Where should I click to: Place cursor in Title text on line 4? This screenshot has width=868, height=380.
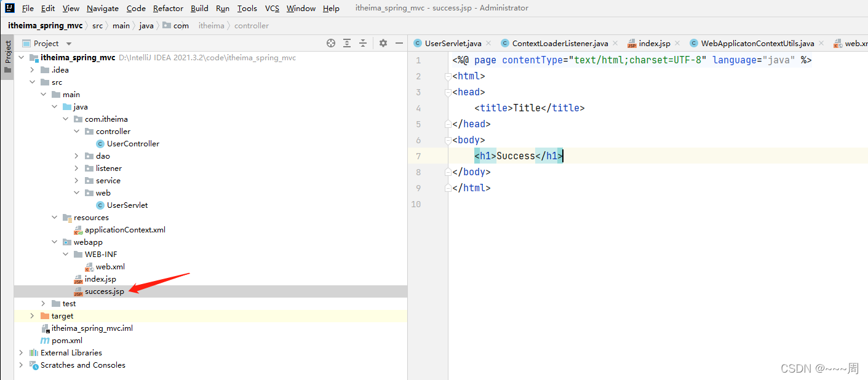click(x=527, y=108)
